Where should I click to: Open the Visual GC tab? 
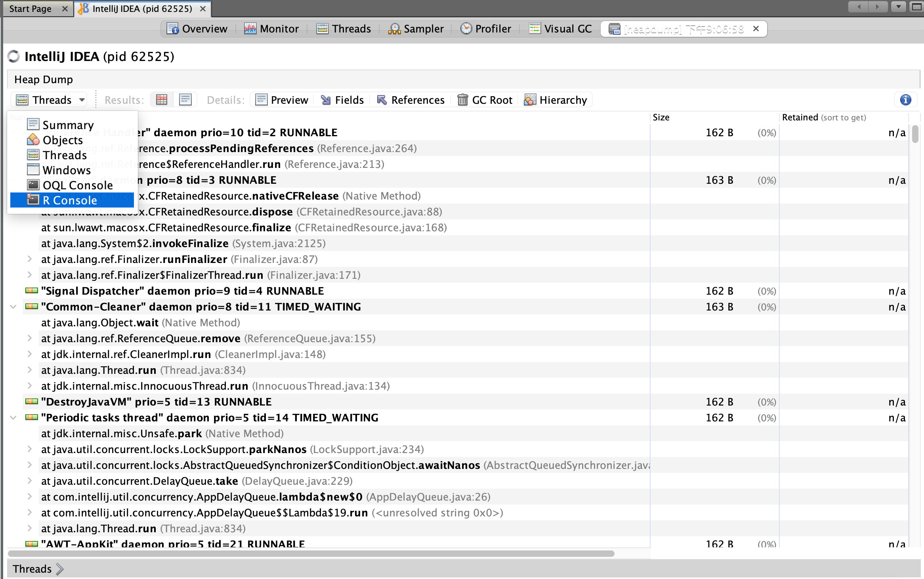[560, 29]
